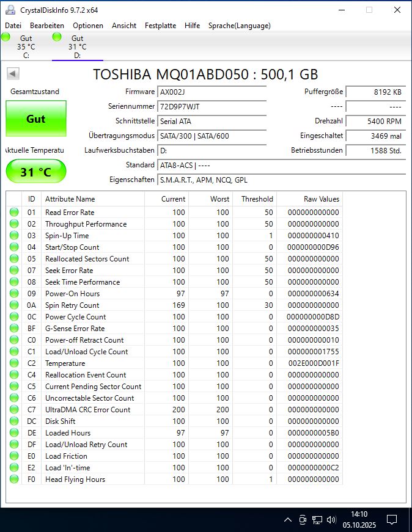Open the Optionen menu

click(x=88, y=26)
